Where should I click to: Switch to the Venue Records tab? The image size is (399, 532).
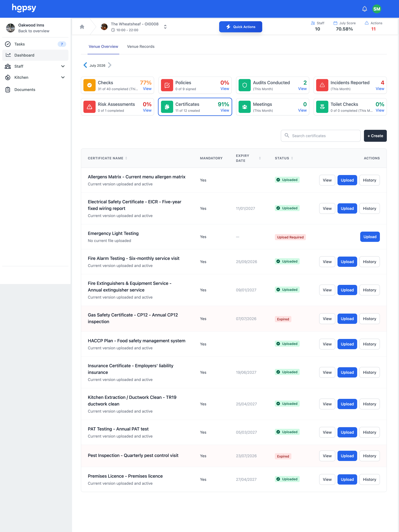141,47
